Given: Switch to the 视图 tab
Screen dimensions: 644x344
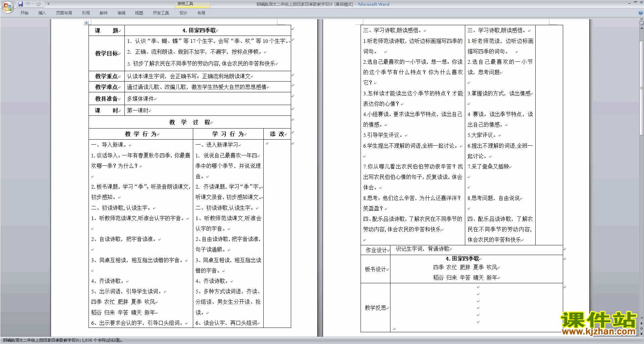Looking at the screenshot, I should coord(139,13).
